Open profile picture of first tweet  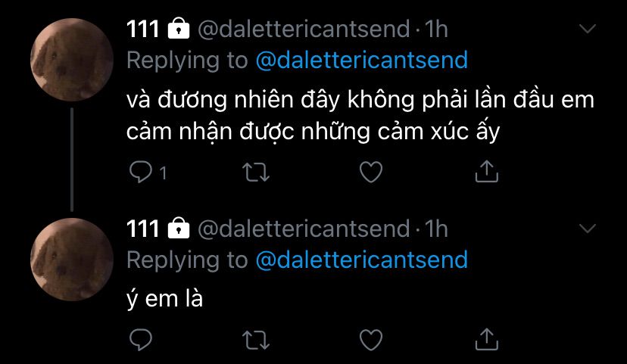click(72, 60)
